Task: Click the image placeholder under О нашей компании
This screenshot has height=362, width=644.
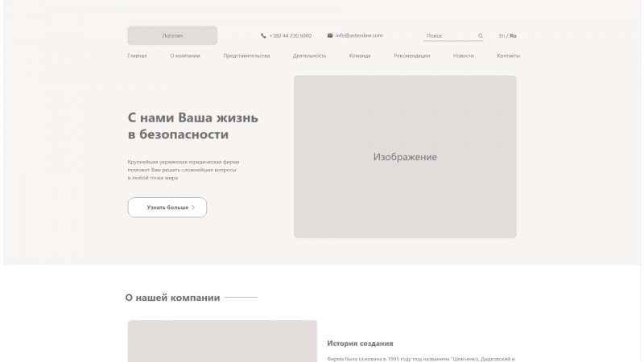Action: (222, 341)
